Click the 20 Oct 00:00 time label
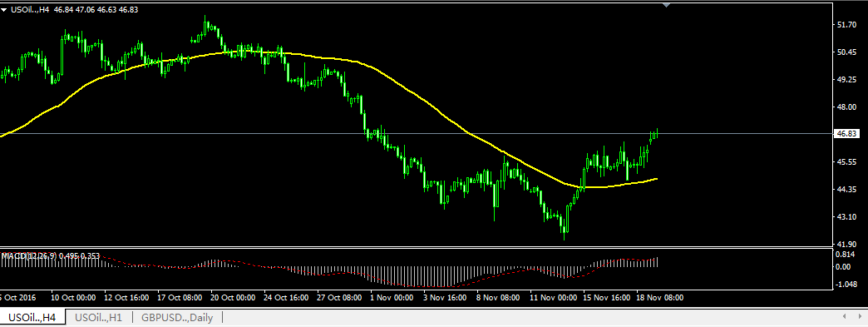 click(234, 298)
